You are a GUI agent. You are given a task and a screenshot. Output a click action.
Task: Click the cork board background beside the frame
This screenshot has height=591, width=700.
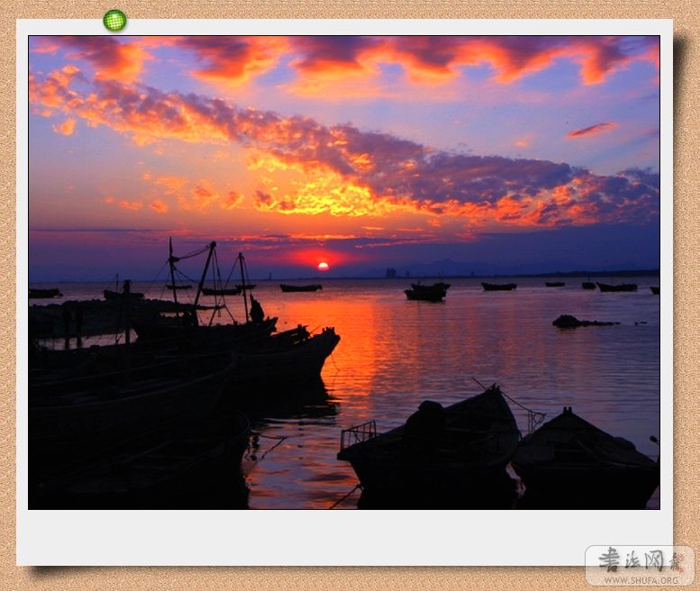[686, 270]
